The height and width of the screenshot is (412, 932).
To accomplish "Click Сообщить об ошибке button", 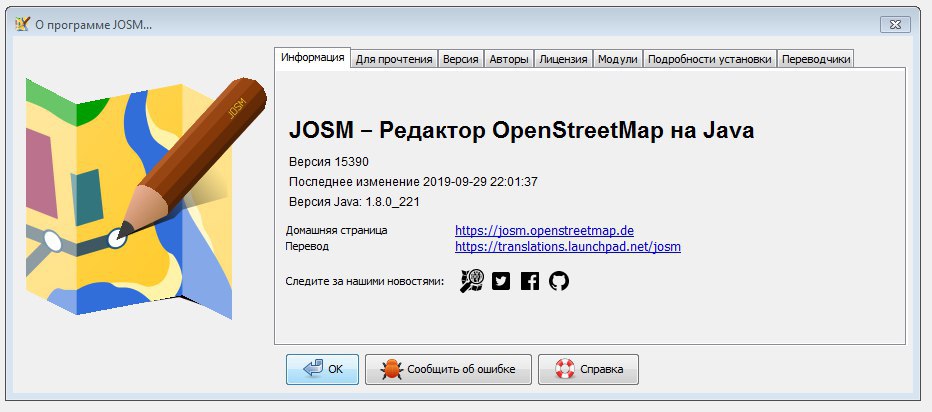I will [x=448, y=369].
